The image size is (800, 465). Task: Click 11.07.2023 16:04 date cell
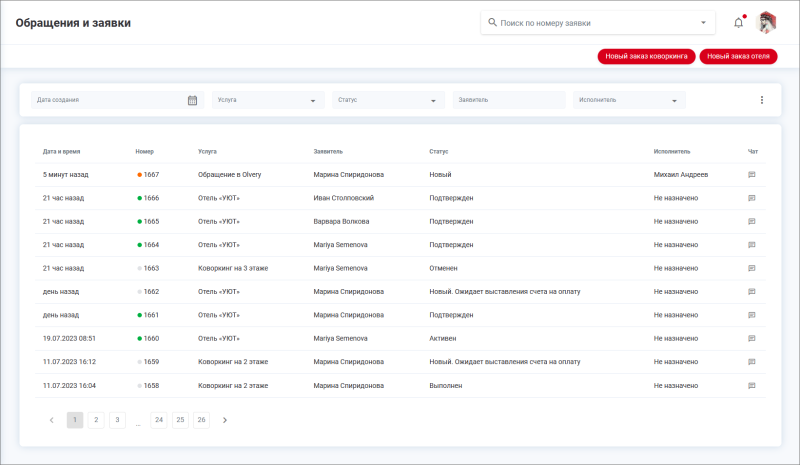pos(69,386)
